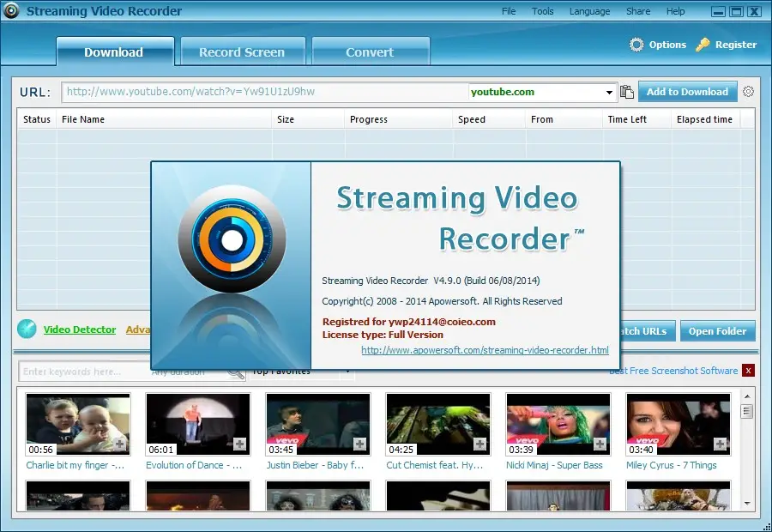Click the Streaming Video Recorder logo in the title bar
Image resolution: width=772 pixels, height=532 pixels.
pyautogui.click(x=11, y=10)
